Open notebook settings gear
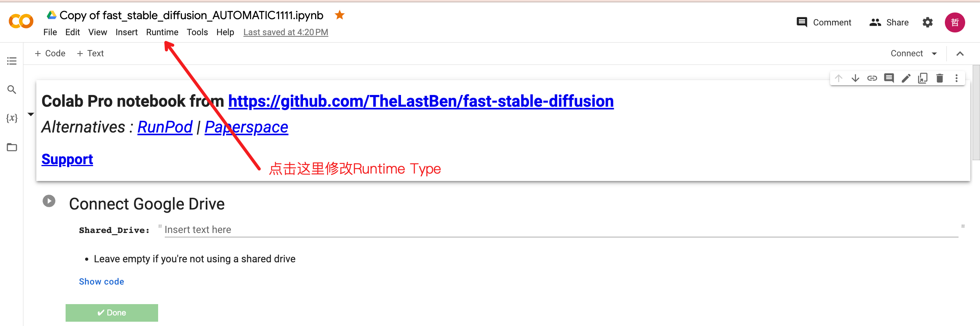980x326 pixels. coord(928,22)
